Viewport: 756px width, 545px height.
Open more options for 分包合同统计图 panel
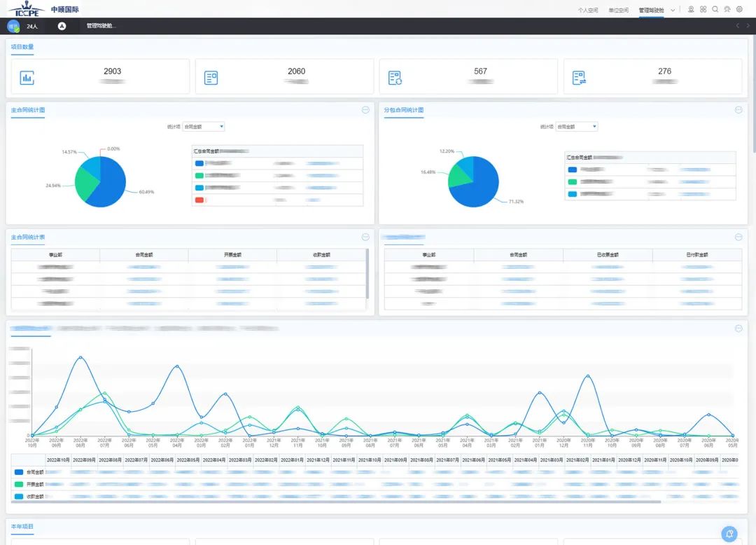[738, 110]
